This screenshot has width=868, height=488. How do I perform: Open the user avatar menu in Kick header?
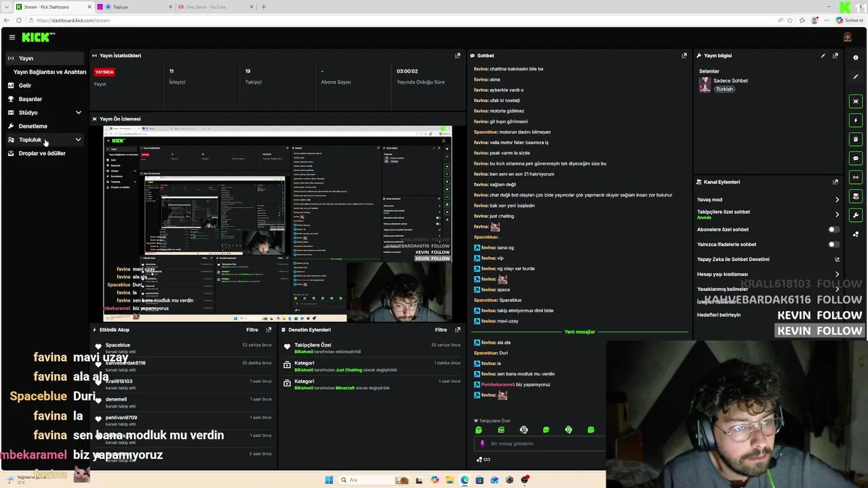pos(848,37)
